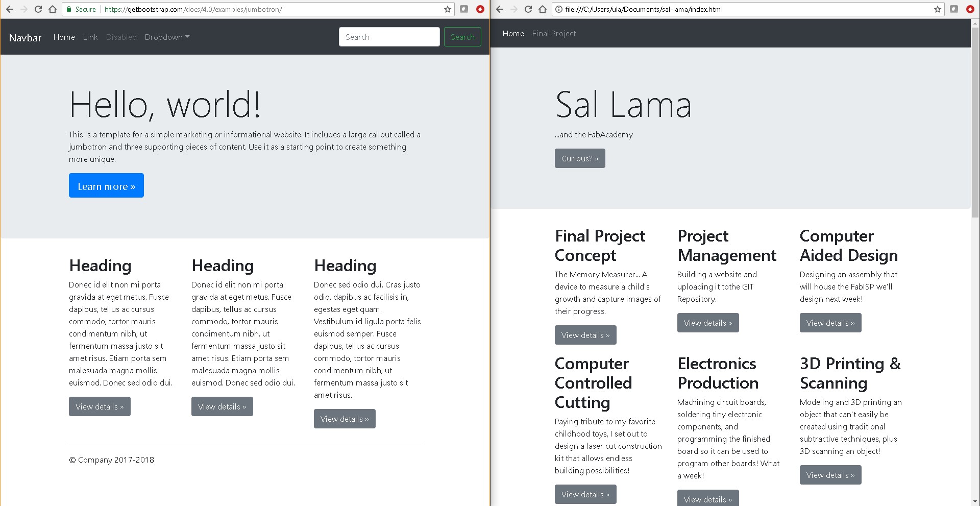Click the '...and the FabAcademy' subtitle
Image resolution: width=980 pixels, height=506 pixels.
594,134
